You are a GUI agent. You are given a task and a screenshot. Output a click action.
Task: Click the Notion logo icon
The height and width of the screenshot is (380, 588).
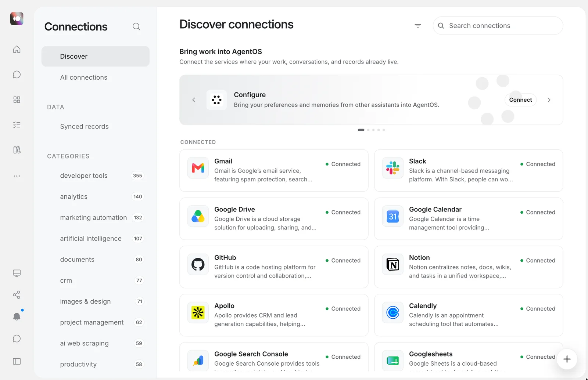393,264
